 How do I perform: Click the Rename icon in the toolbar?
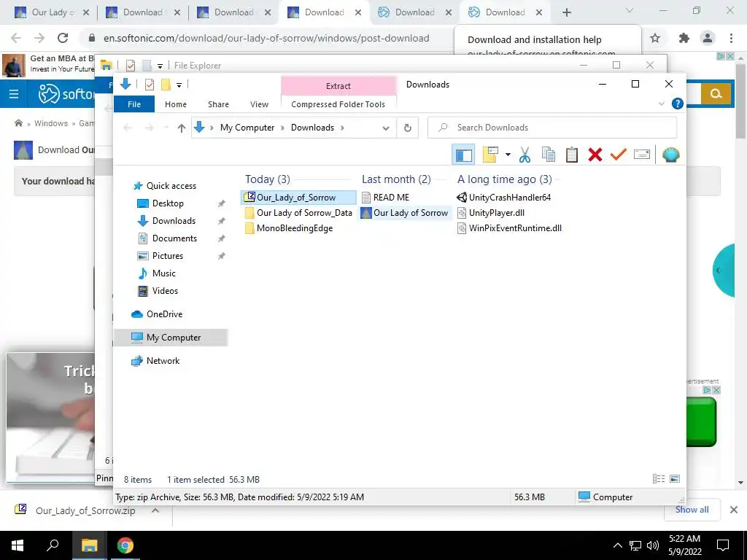(x=642, y=155)
